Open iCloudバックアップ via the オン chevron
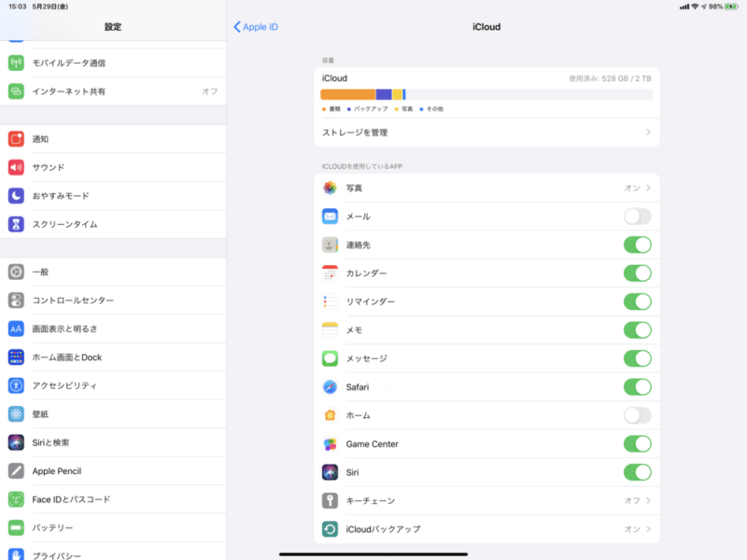747x560 pixels. point(648,529)
